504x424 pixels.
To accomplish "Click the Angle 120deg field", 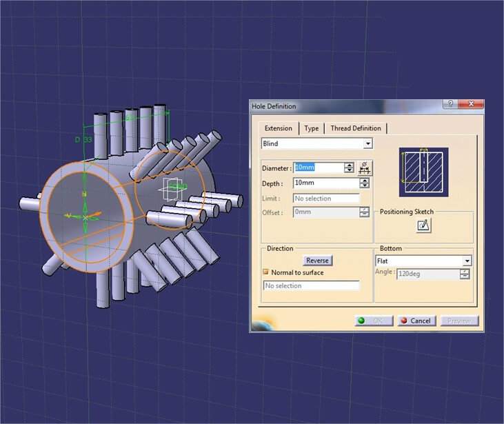I will (x=428, y=274).
